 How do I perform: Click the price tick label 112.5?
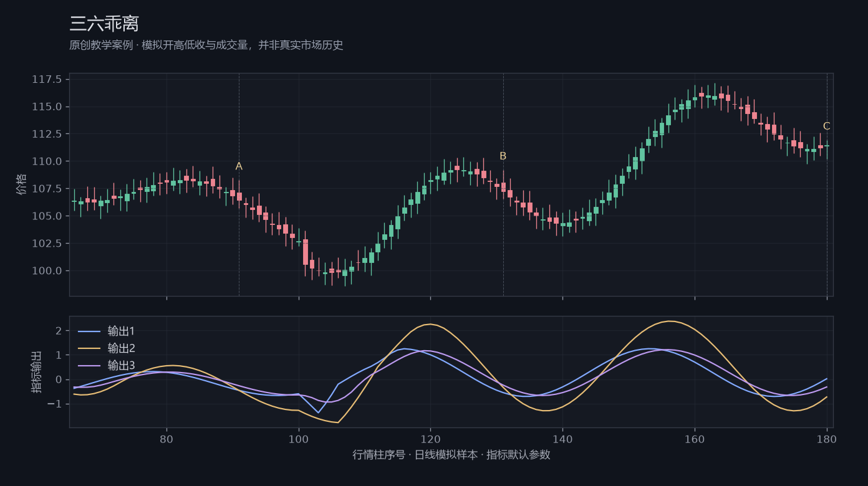[x=47, y=134]
